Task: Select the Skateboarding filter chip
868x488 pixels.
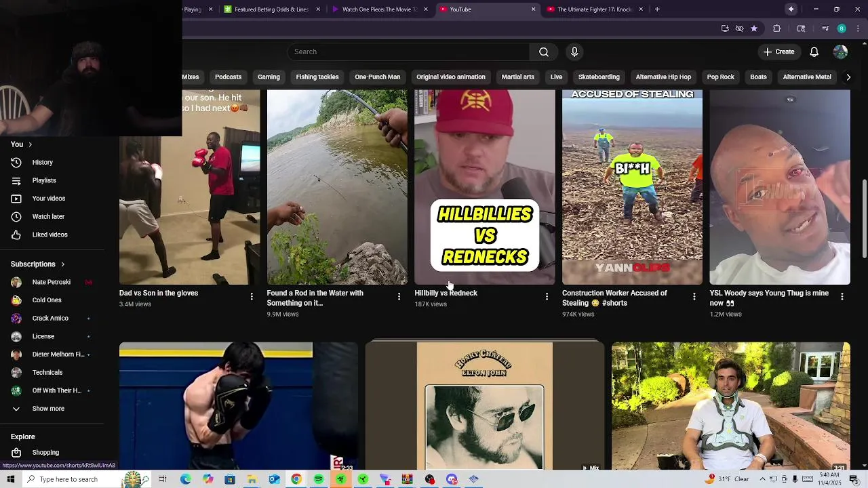Action: pos(599,77)
